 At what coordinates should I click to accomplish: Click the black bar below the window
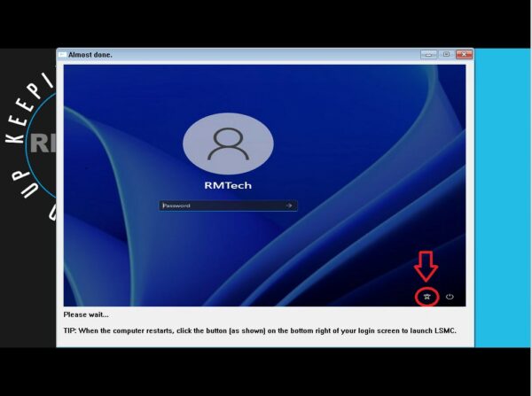(x=266, y=372)
